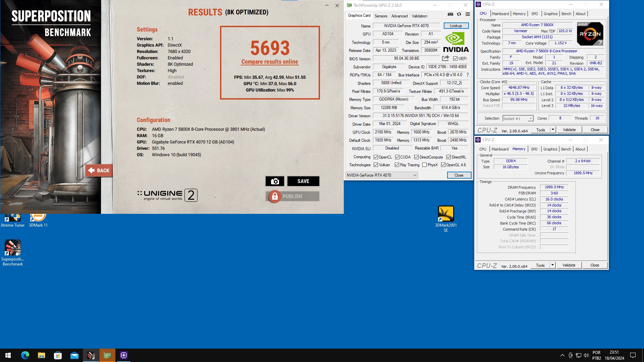The width and height of the screenshot is (644, 362).
Task: Click the lock icon on Publish
Action: point(275,196)
